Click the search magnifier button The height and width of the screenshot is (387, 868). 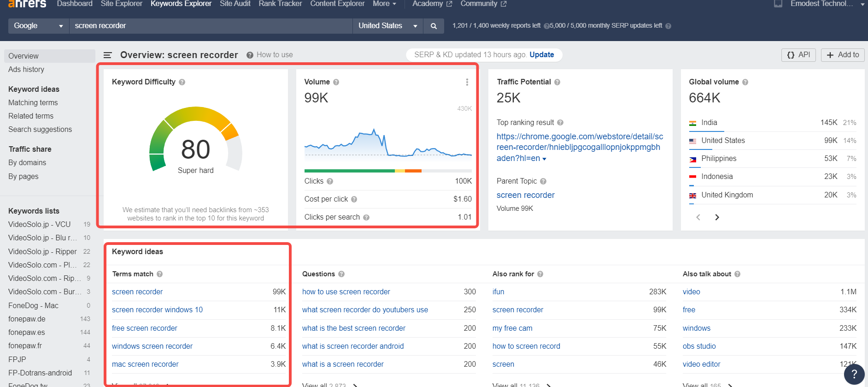pos(434,26)
